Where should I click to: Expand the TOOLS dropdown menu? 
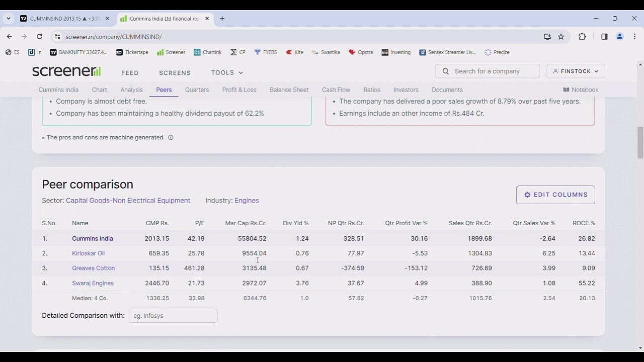point(227,73)
